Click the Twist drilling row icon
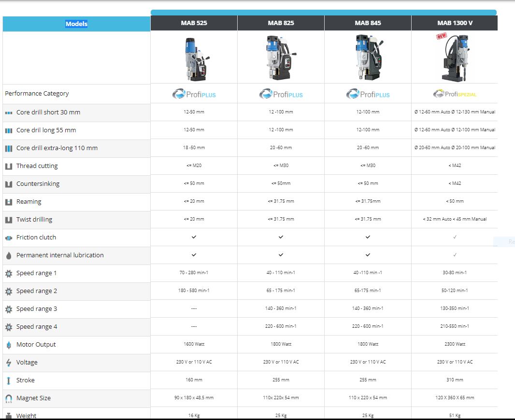The height and width of the screenshot is (420, 515). [x=9, y=220]
